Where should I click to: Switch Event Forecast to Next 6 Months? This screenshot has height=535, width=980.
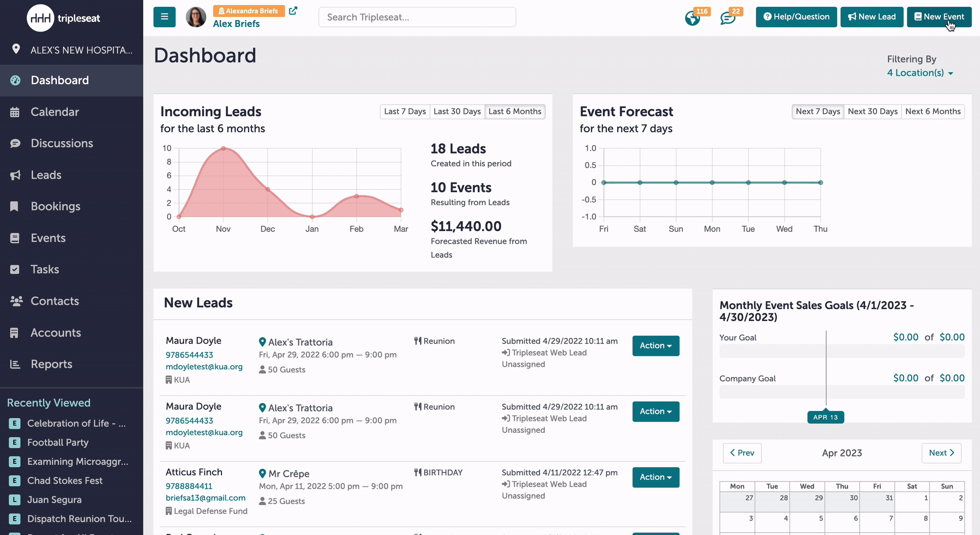[x=933, y=111]
